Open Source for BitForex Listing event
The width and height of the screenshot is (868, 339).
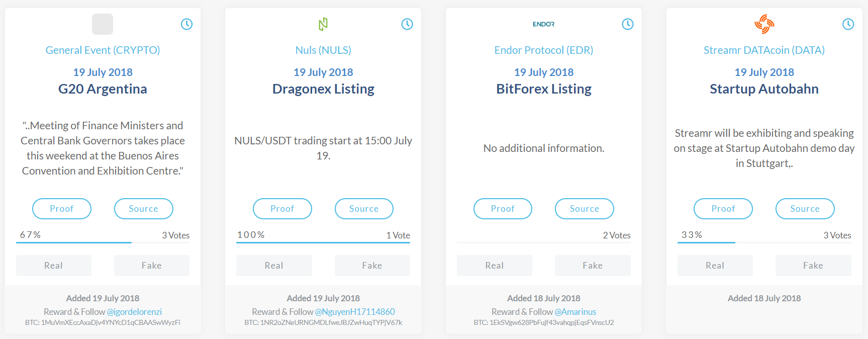584,209
